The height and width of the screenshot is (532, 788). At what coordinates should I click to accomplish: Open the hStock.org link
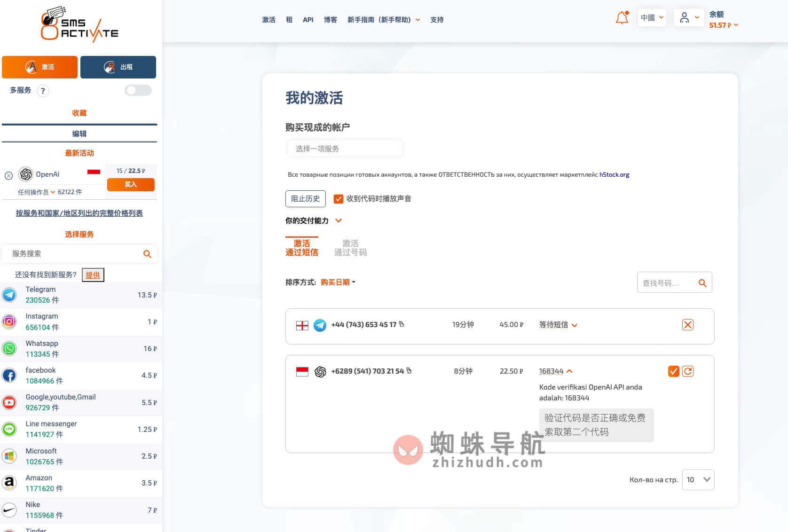[x=615, y=174]
